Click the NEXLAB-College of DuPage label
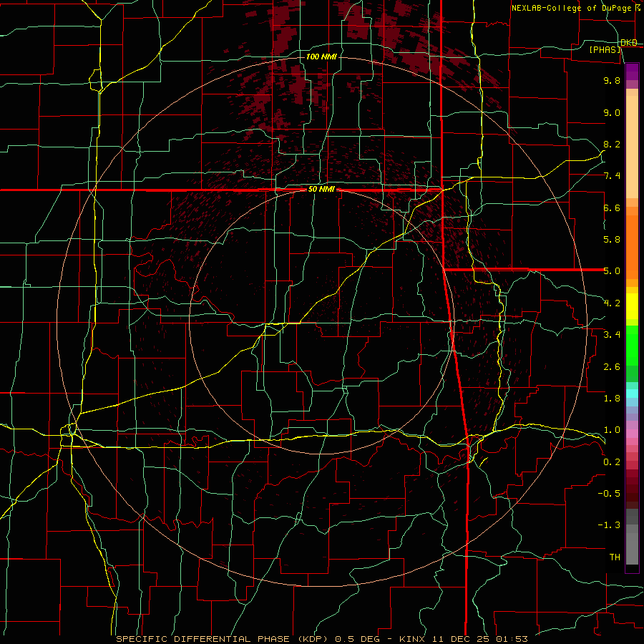The width and height of the screenshot is (644, 644). point(572,8)
